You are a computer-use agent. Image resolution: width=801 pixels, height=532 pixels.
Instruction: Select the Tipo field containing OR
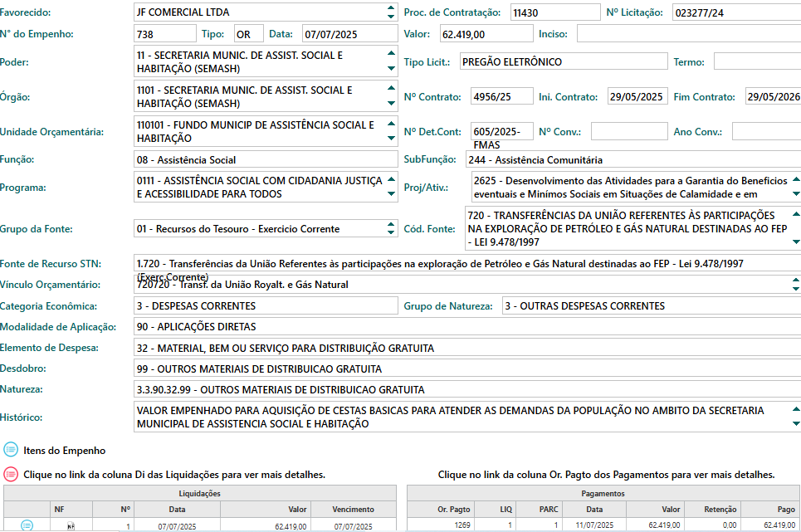tap(249, 34)
